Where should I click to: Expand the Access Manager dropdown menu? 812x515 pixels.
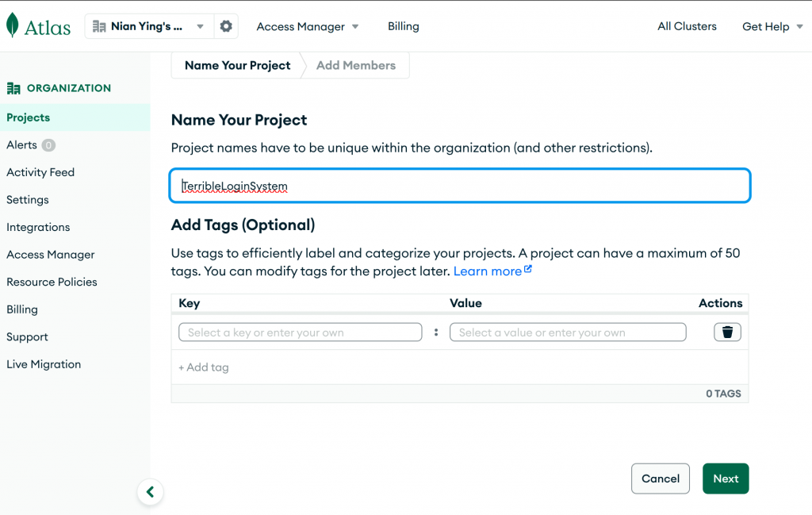(308, 26)
